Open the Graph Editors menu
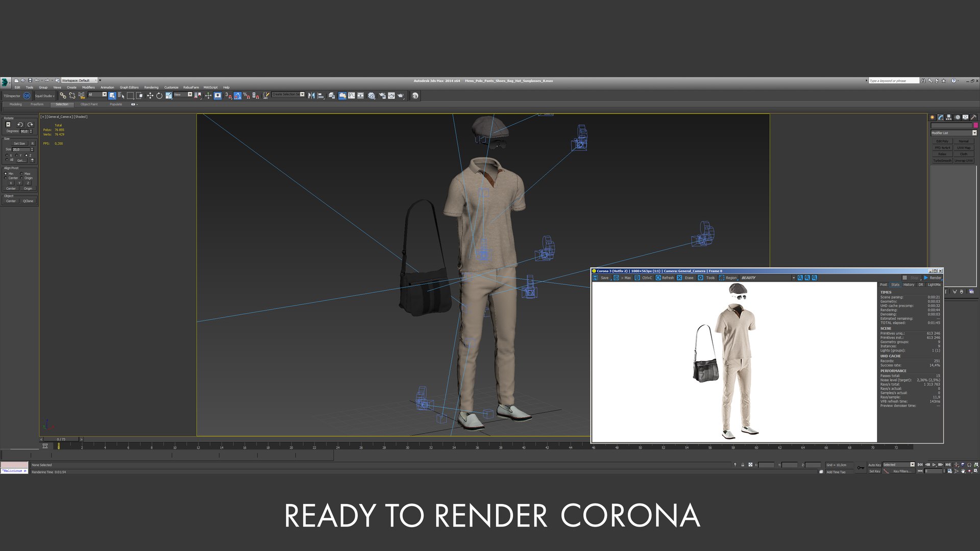Image resolution: width=980 pixels, height=551 pixels. [129, 87]
